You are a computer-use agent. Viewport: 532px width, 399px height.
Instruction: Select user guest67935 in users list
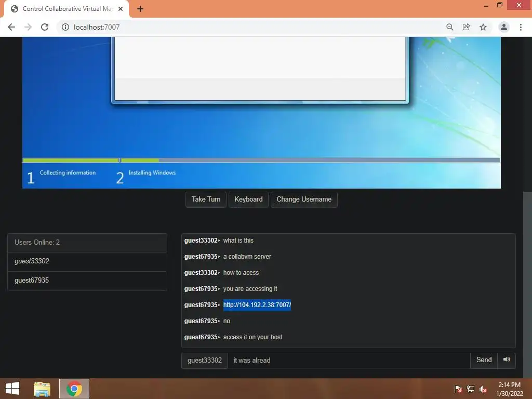87,281
